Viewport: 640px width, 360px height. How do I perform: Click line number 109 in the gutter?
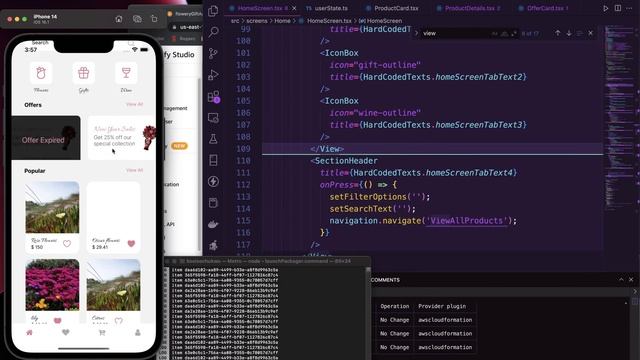[x=243, y=149]
